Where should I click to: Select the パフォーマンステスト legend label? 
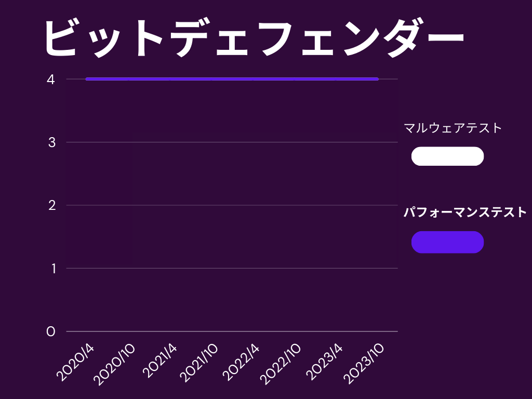(x=465, y=212)
